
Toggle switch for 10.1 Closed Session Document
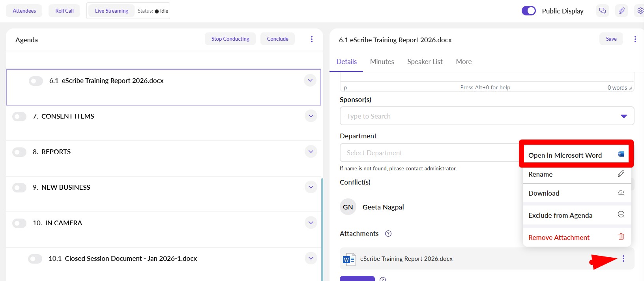35,259
